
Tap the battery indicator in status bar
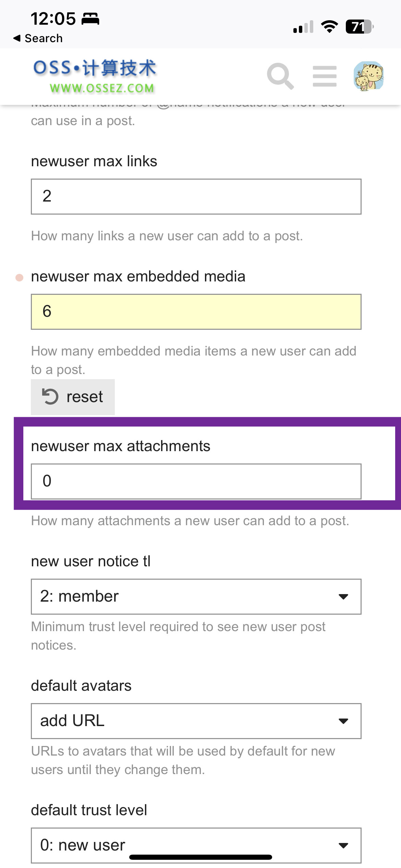point(359,27)
